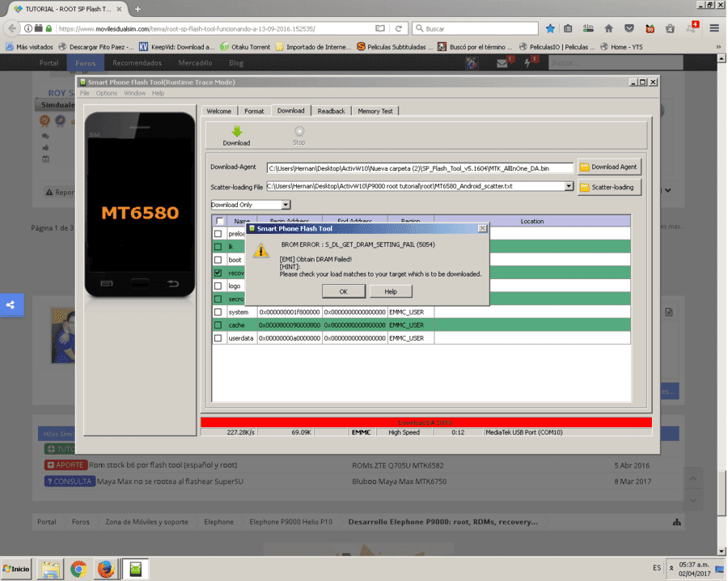Viewport: 728px width, 581px height.
Task: Click the forum messages envelope icon
Action: (502, 63)
